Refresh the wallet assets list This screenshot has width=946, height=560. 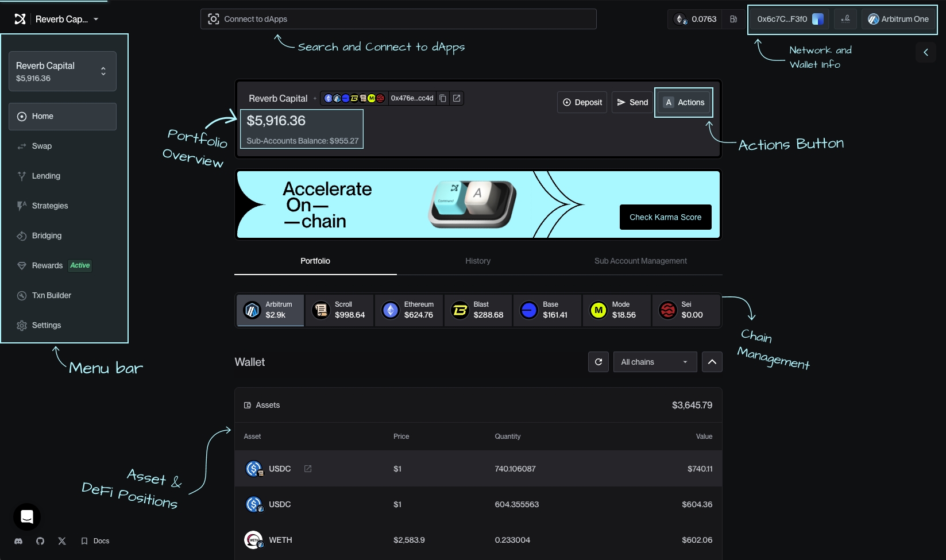point(598,362)
